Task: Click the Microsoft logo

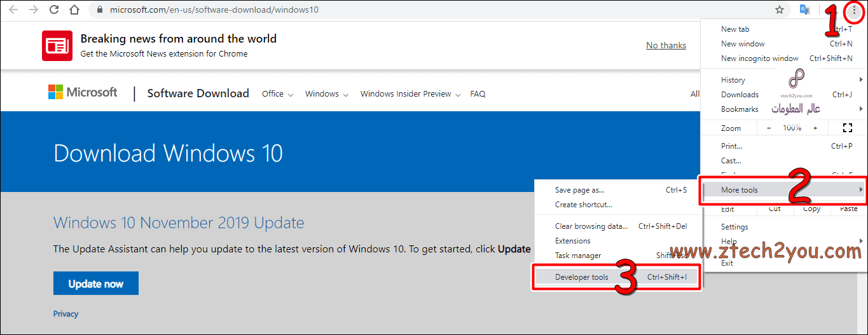Action: point(83,93)
